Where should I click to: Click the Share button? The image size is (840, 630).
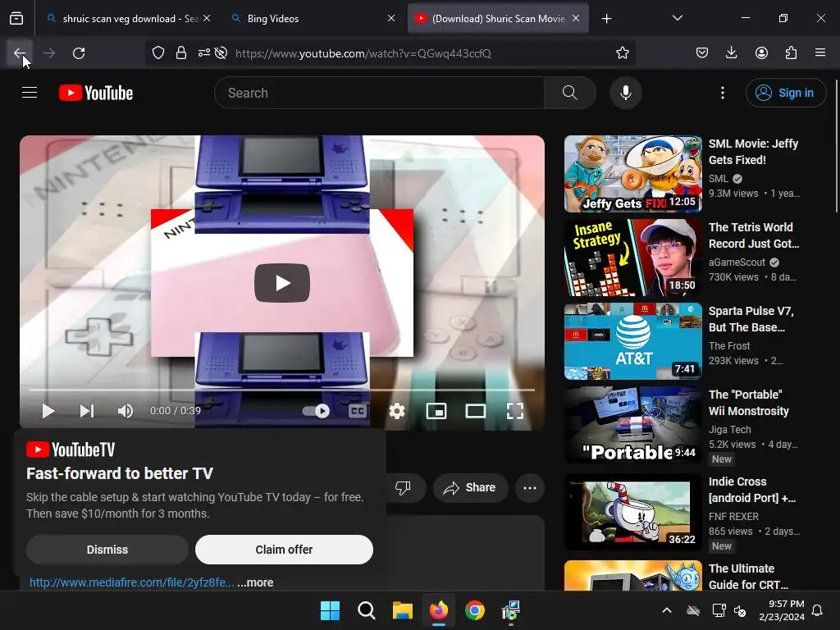tap(470, 487)
